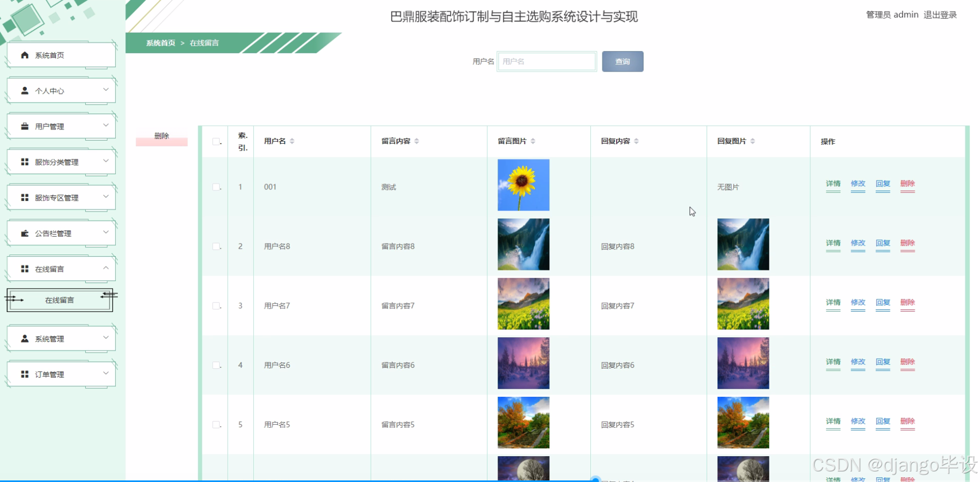Click the 回复内容7 cell
Viewport: 980px width, 482px height.
618,306
